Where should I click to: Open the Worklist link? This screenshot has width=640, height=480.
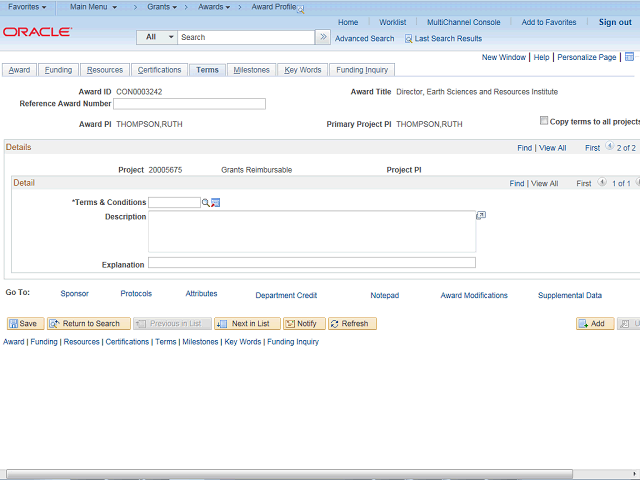pyautogui.click(x=392, y=22)
